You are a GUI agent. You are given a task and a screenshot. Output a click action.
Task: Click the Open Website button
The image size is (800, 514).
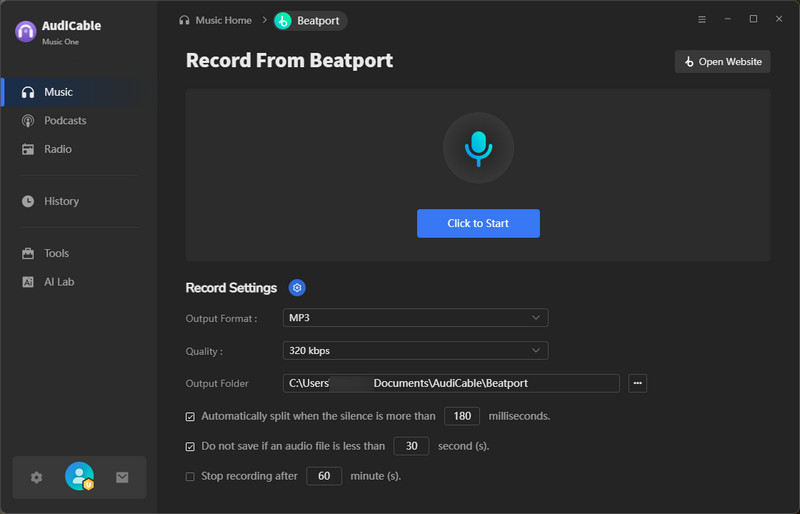click(x=722, y=62)
